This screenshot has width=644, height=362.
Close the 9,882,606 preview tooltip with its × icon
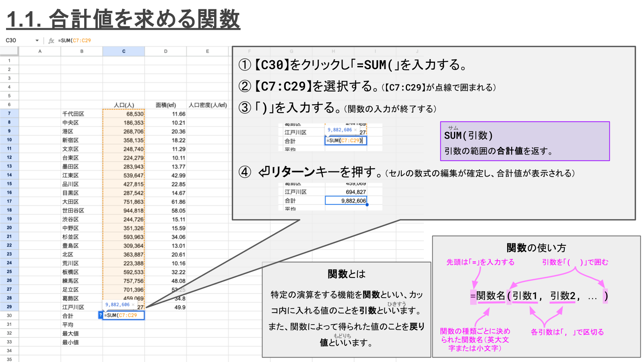(133, 304)
